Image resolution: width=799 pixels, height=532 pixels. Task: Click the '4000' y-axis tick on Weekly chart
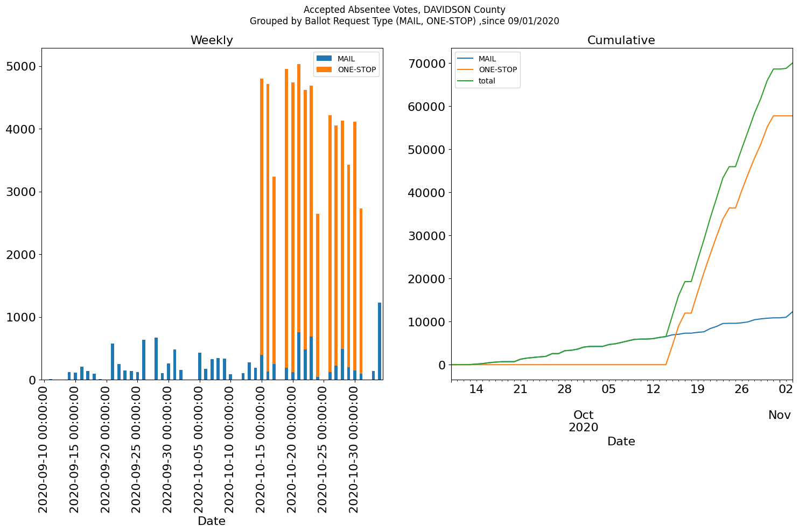click(21, 129)
